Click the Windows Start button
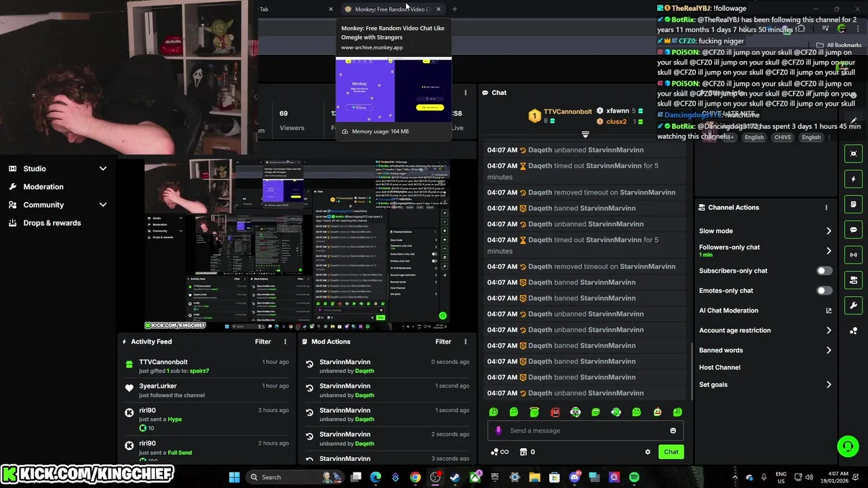868x488 pixels. click(x=234, y=477)
